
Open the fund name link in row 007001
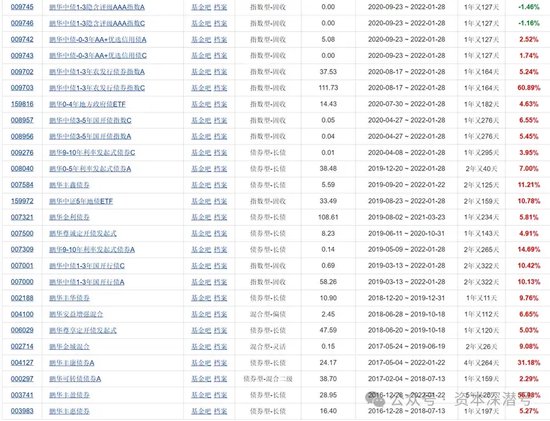(x=87, y=266)
